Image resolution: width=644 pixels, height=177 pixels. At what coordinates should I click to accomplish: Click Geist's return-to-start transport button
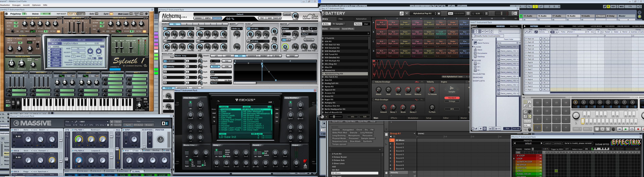pyautogui.click(x=620, y=129)
